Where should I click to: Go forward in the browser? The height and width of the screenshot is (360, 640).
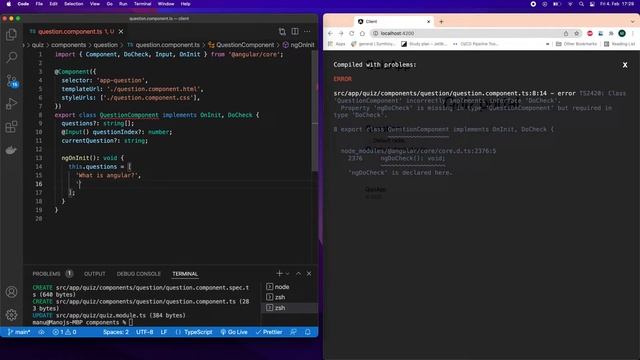tap(341, 33)
